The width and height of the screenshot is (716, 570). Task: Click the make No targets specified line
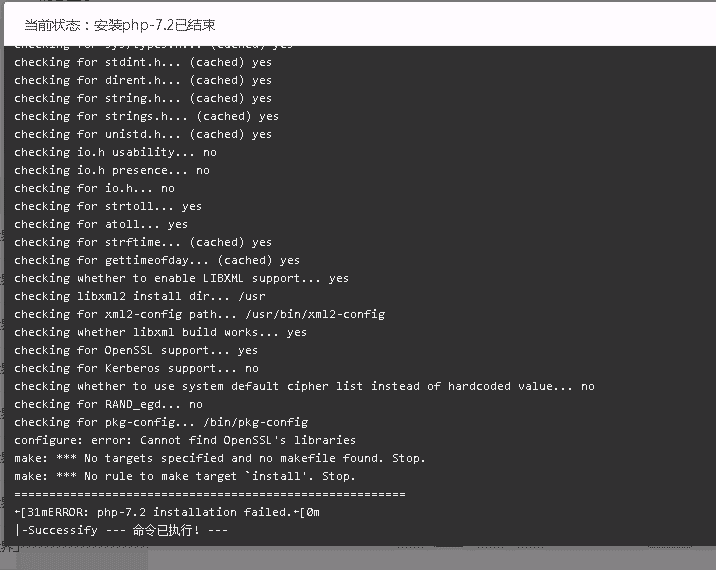[220, 458]
